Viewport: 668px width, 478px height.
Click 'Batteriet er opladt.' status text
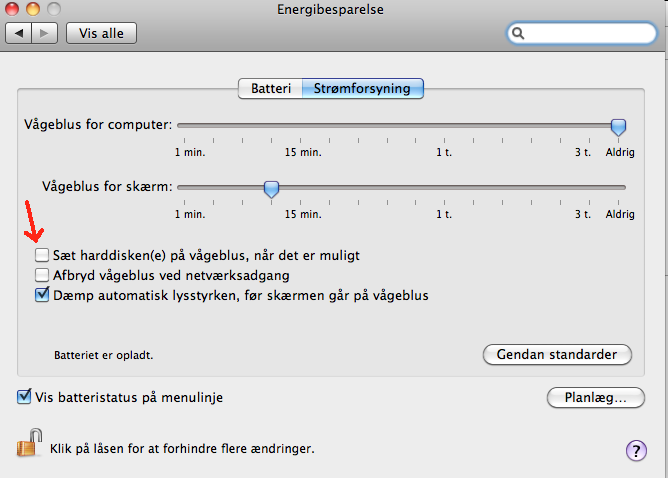tap(104, 355)
